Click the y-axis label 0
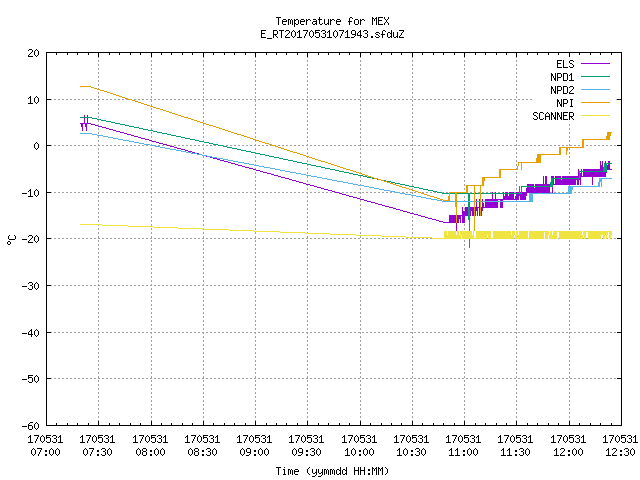Viewport: 640px width, 480px height. coord(36,146)
